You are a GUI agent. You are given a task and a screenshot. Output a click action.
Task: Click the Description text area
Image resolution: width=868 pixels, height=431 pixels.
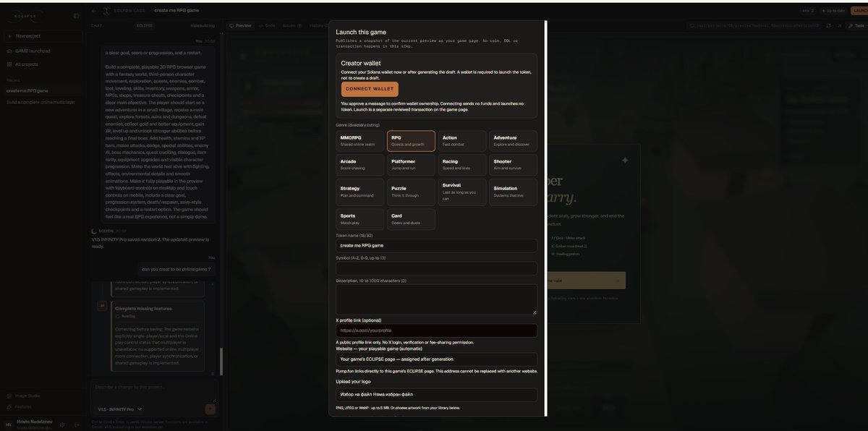click(x=436, y=299)
